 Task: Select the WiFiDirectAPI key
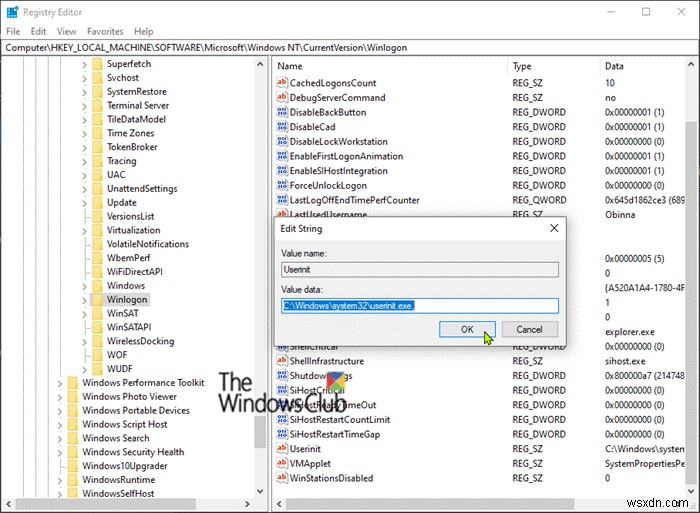pyautogui.click(x=134, y=271)
